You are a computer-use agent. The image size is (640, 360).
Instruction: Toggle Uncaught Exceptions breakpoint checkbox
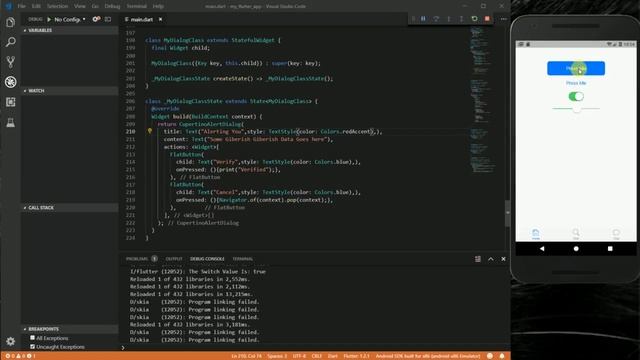(32, 347)
